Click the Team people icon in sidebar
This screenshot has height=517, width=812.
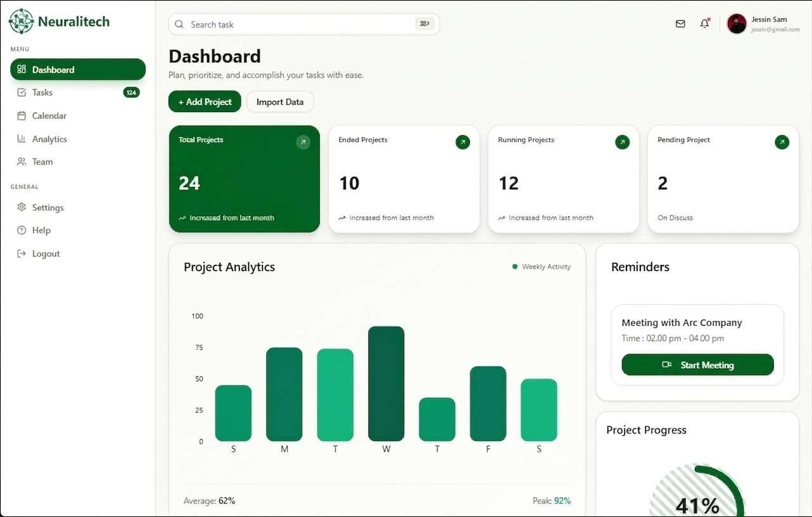tap(22, 162)
